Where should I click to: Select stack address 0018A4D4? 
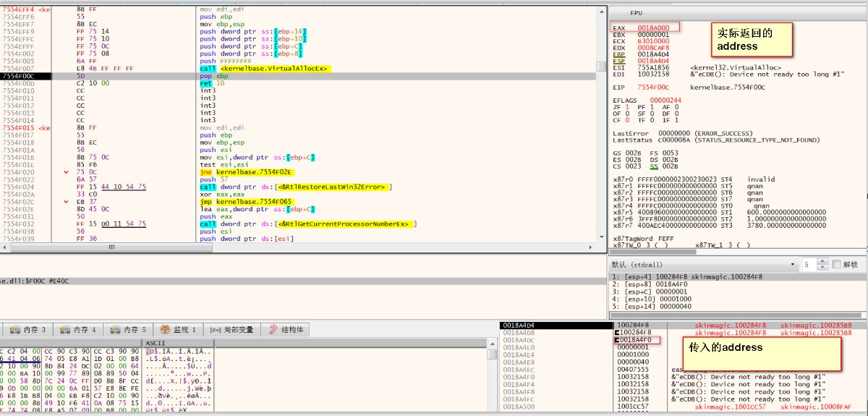519,325
